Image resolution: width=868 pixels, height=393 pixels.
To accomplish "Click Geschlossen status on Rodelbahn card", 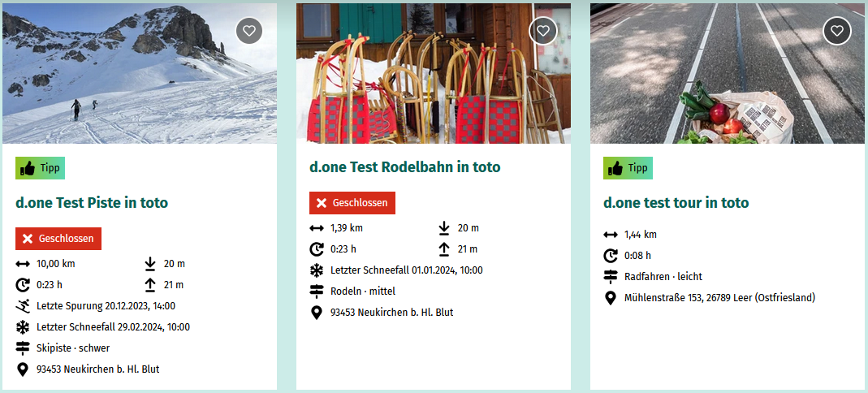I will coord(352,202).
